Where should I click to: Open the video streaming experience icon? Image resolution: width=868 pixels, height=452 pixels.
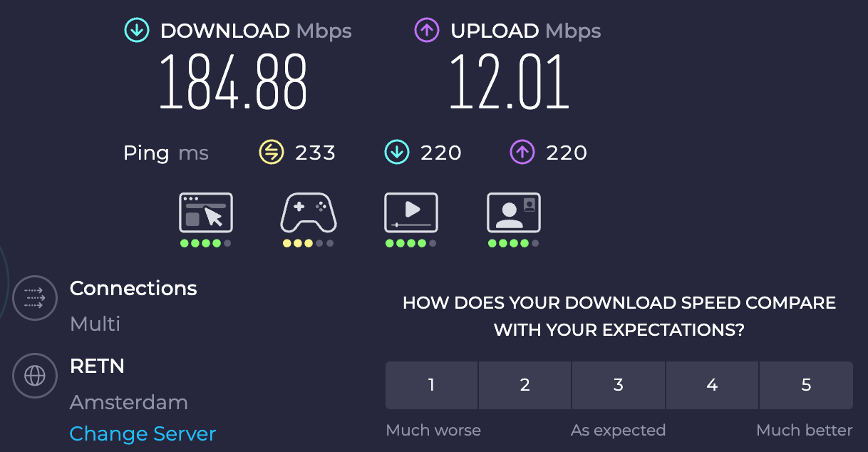411,212
